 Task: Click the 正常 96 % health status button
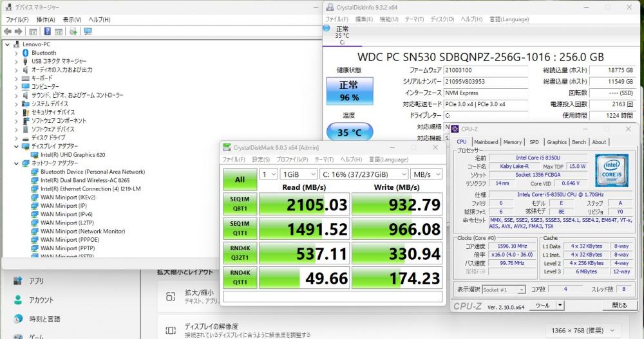[x=350, y=91]
